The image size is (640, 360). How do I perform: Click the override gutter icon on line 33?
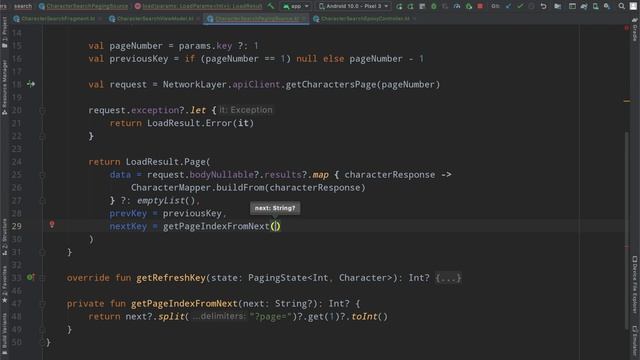(x=31, y=278)
